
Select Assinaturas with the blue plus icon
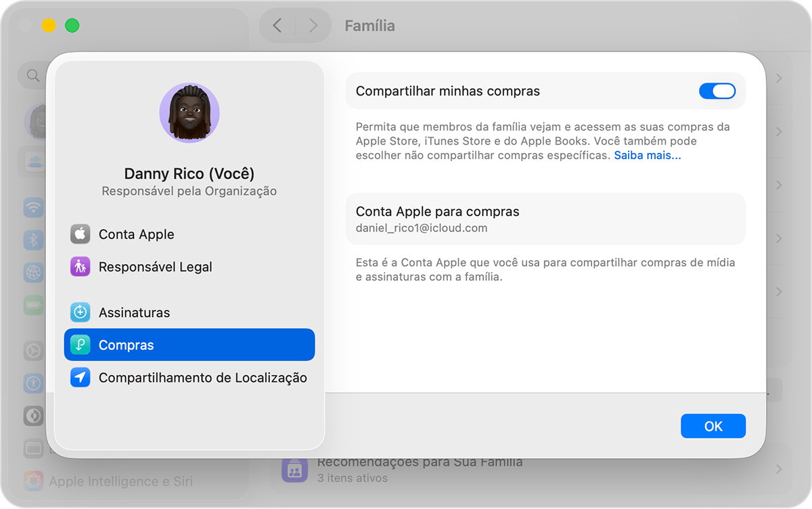[x=80, y=312]
